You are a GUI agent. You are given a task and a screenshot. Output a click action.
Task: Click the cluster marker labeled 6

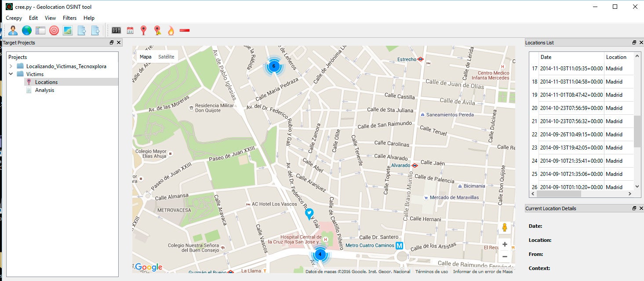(274, 66)
